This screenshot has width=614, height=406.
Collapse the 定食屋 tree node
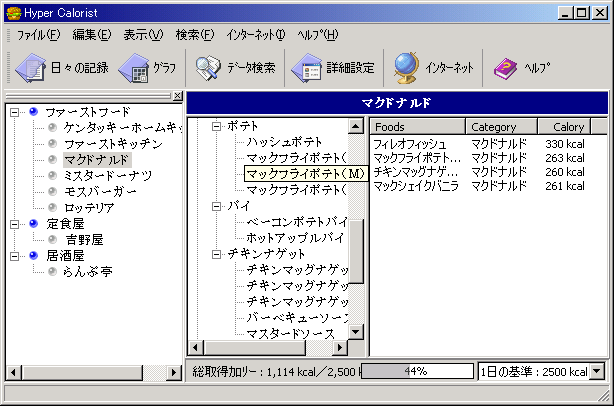pos(14,224)
